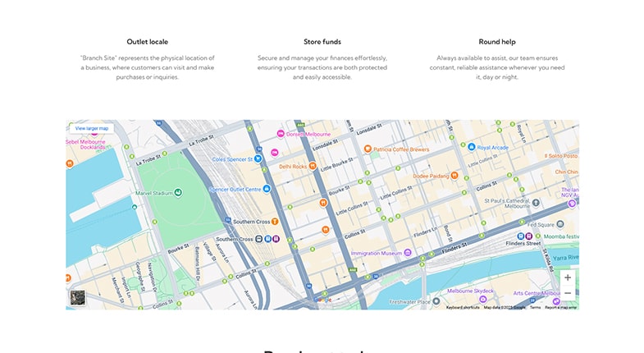Click the Moomba festival label
644x353 pixels.
561,236
